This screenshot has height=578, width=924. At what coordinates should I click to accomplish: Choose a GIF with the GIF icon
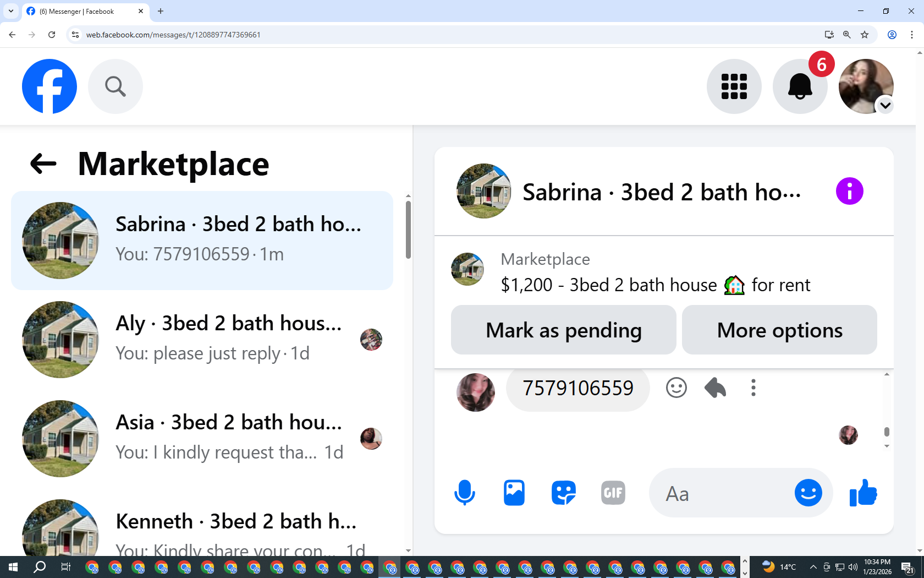[x=613, y=493]
